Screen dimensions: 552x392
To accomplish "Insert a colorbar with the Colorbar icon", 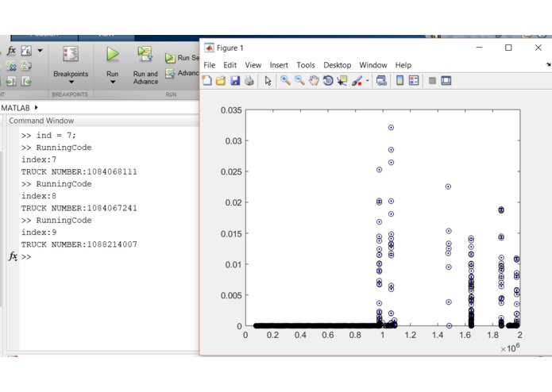I will click(x=400, y=80).
